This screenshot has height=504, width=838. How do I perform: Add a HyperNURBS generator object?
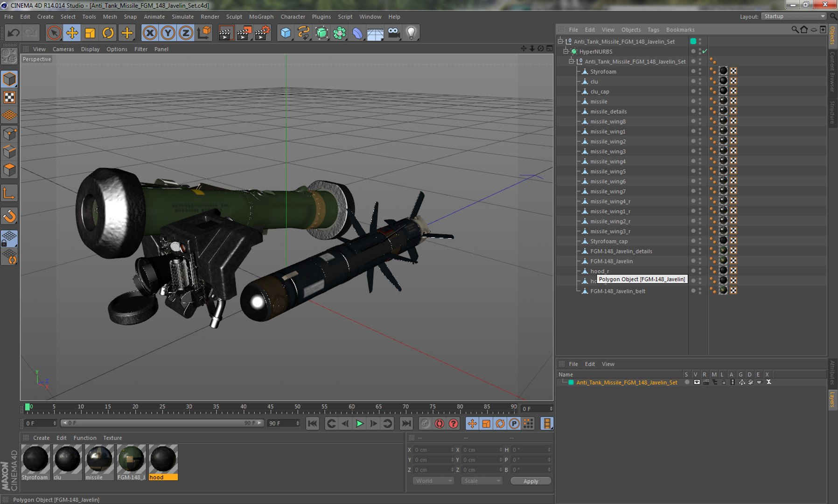[322, 33]
